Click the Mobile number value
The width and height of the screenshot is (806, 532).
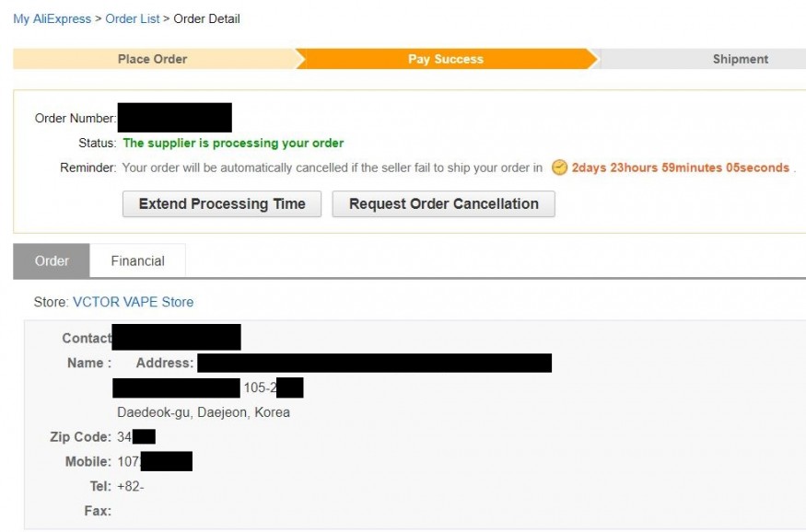(155, 462)
